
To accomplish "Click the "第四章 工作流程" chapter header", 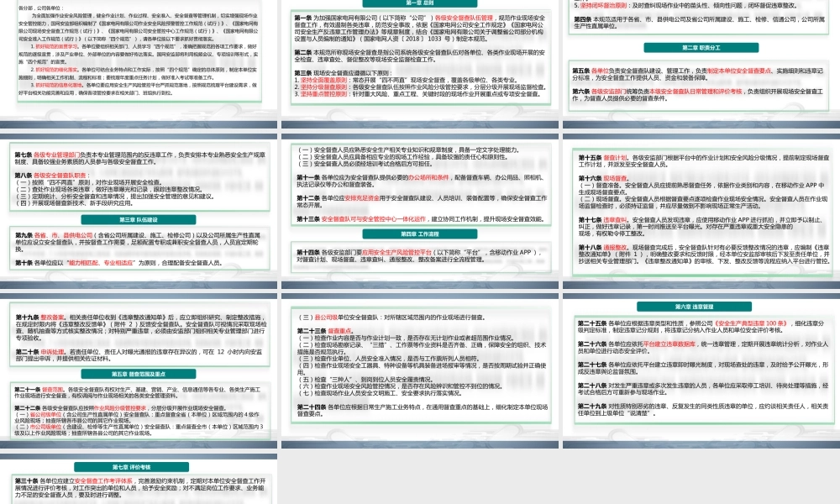I will (421, 234).
